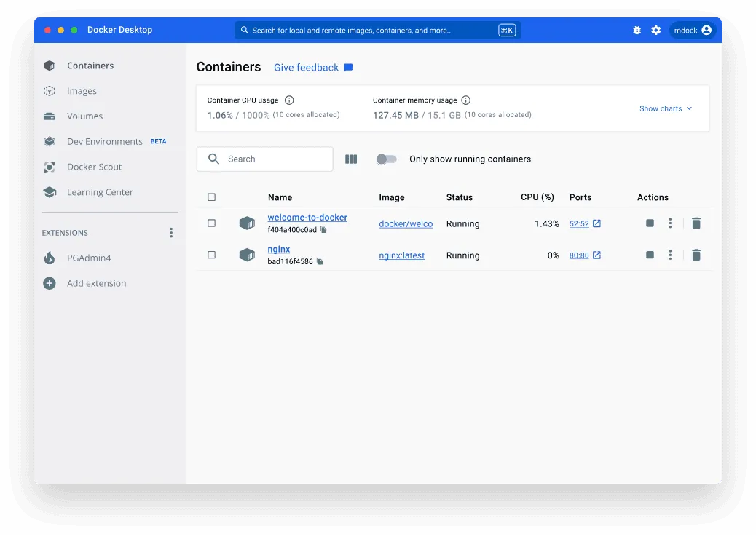Open the Containers section in sidebar
756x535 pixels.
pos(90,66)
